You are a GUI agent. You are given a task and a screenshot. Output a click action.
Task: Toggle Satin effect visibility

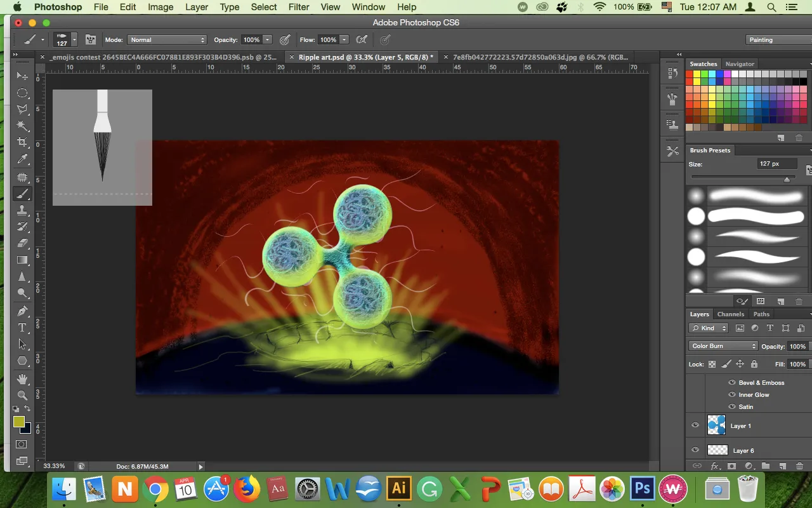pos(732,406)
